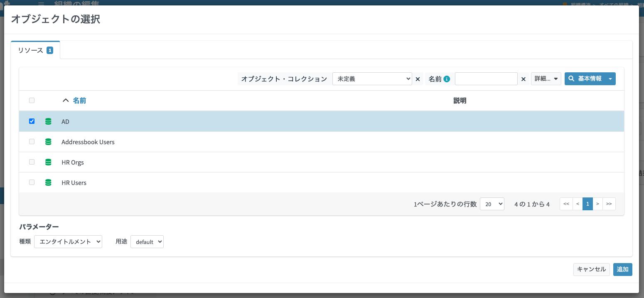The image size is (644, 298).
Task: Open the caret beside the 基本情報 search button
Action: 610,79
